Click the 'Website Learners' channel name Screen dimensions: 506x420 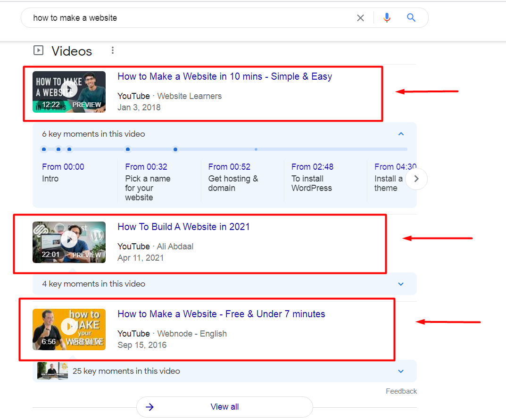click(190, 96)
